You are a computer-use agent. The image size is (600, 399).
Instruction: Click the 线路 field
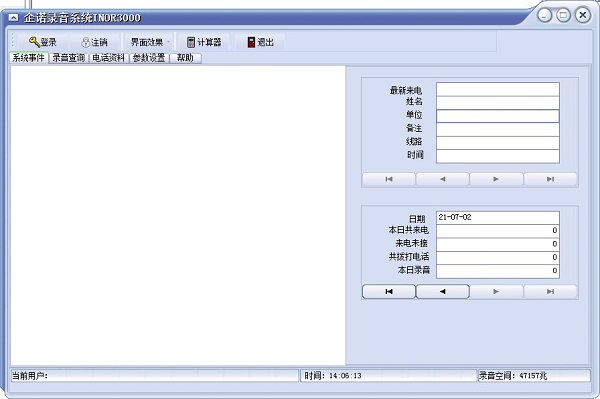[498, 143]
